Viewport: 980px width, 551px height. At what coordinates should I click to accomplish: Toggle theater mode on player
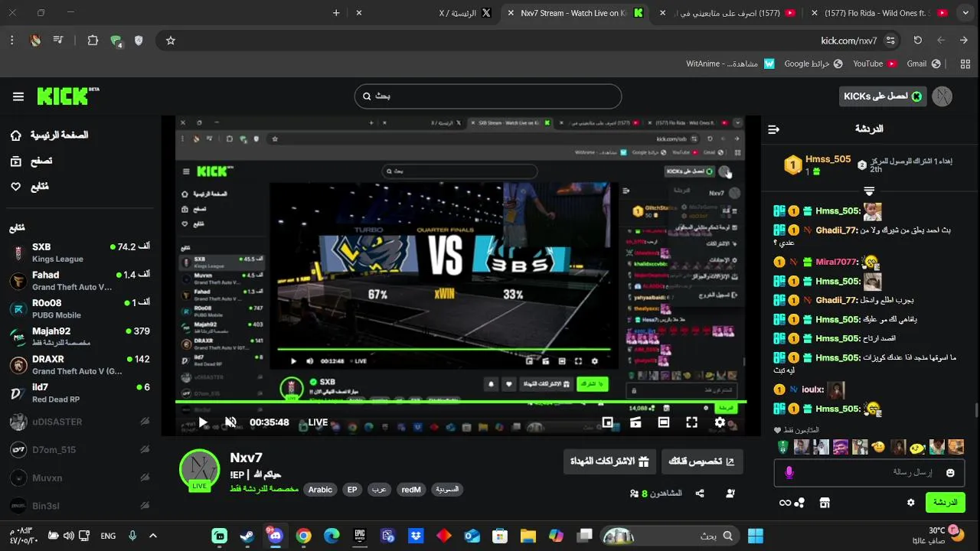point(664,422)
